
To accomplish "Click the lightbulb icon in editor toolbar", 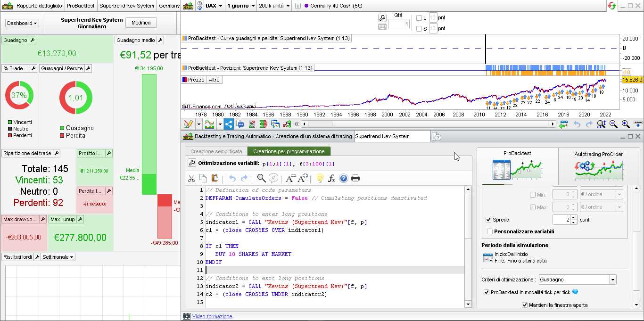I will 320,178.
